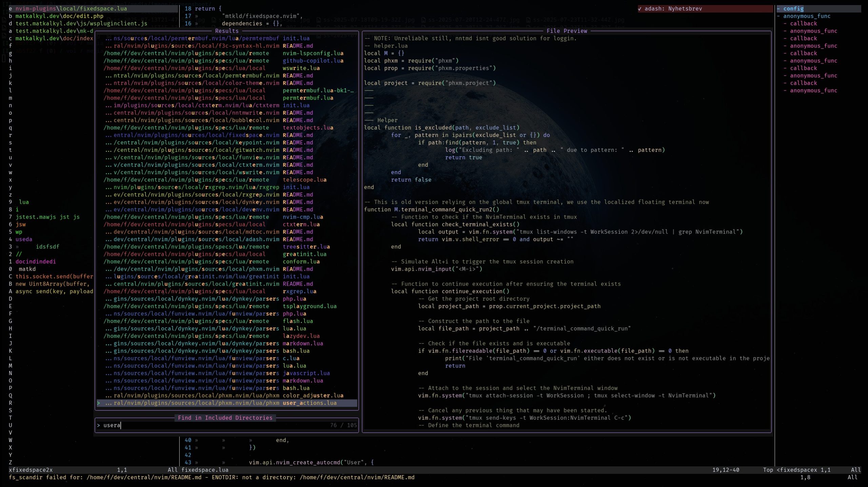Select the color_adjuster.lua result row

[226, 395]
